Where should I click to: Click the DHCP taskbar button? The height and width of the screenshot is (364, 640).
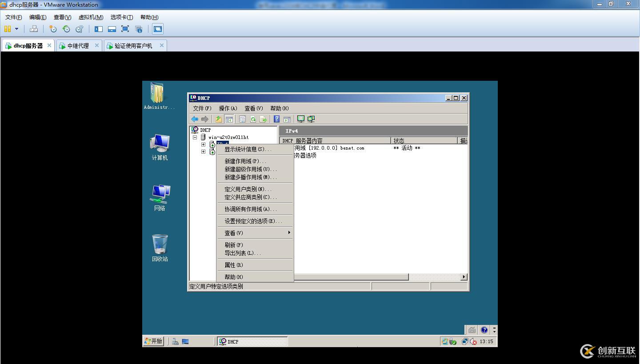click(252, 341)
